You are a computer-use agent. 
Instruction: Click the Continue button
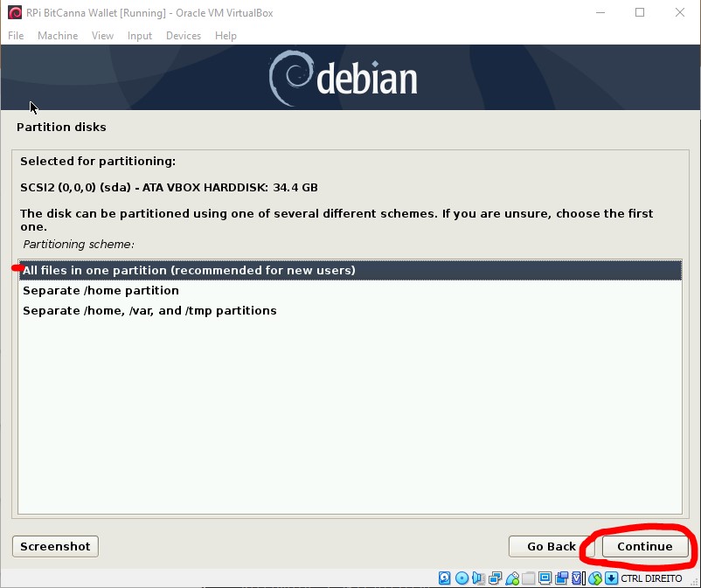tap(645, 546)
